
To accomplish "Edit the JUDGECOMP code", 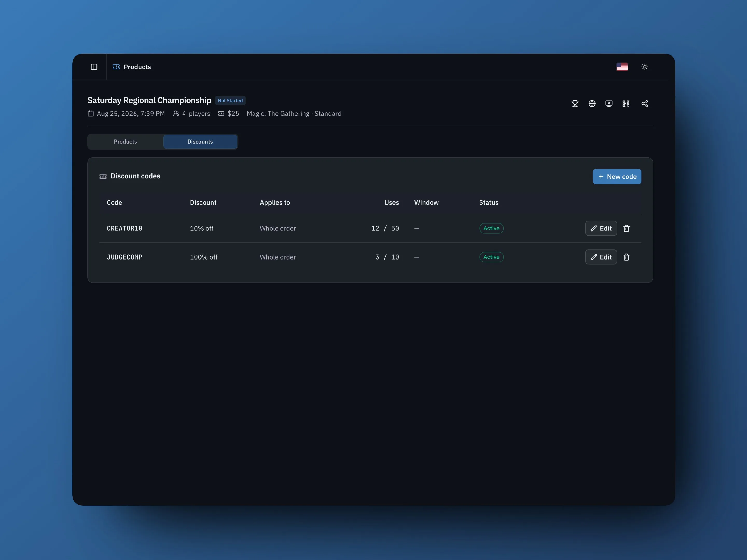I will click(x=601, y=257).
